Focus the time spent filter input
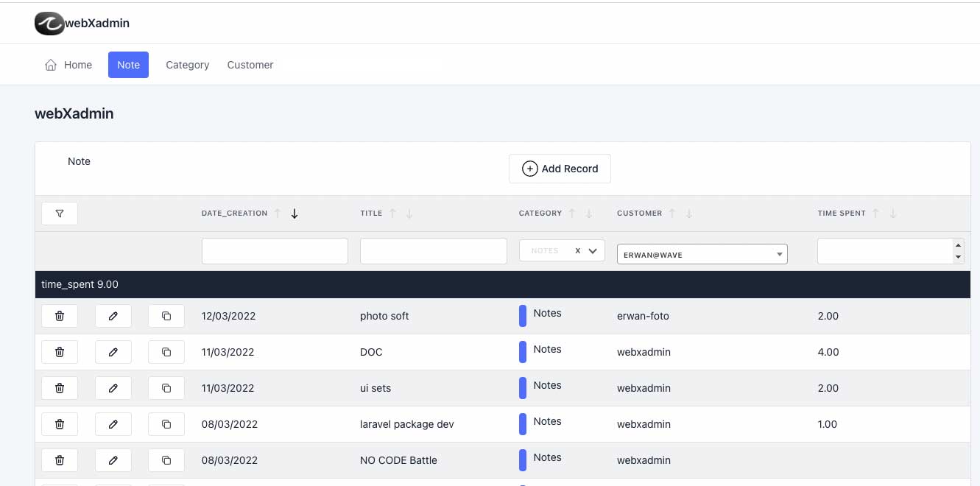The width and height of the screenshot is (980, 486). (x=885, y=251)
